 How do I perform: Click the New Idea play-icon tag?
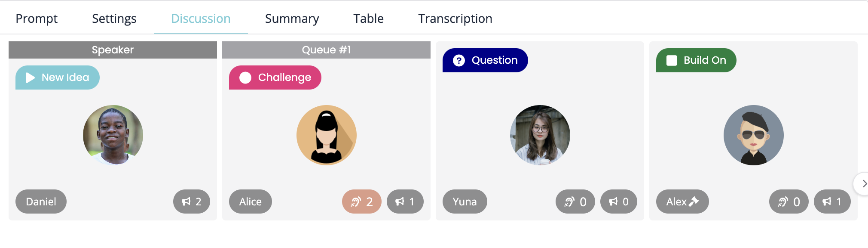point(58,77)
